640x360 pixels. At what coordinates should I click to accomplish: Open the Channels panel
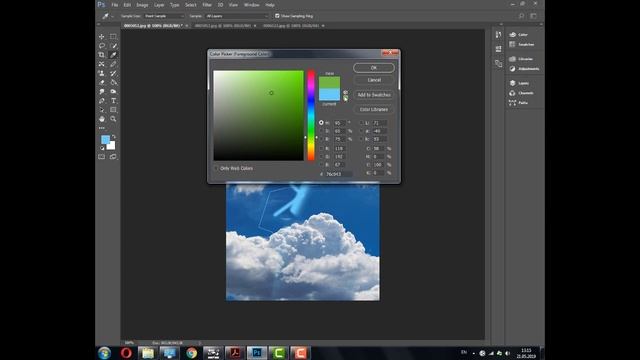pos(521,93)
